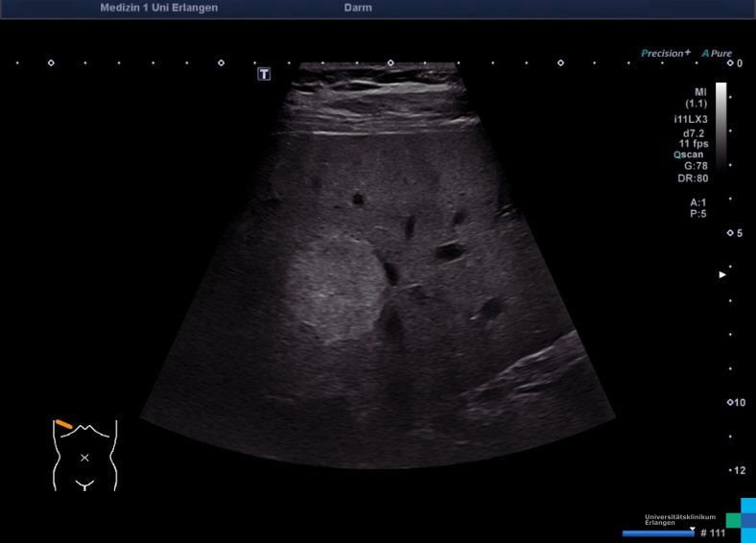Toggle the Qscan optimization label
756x543 pixels.
pos(690,153)
